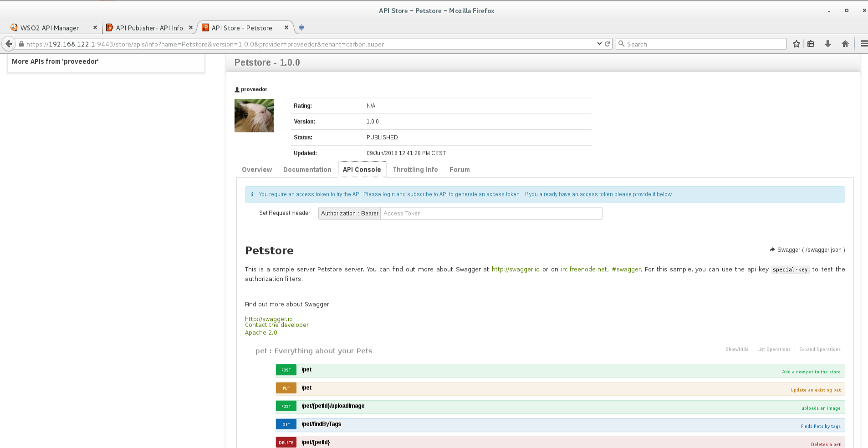Open the Documentation tab
Image resolution: width=868 pixels, height=448 pixels.
[307, 169]
